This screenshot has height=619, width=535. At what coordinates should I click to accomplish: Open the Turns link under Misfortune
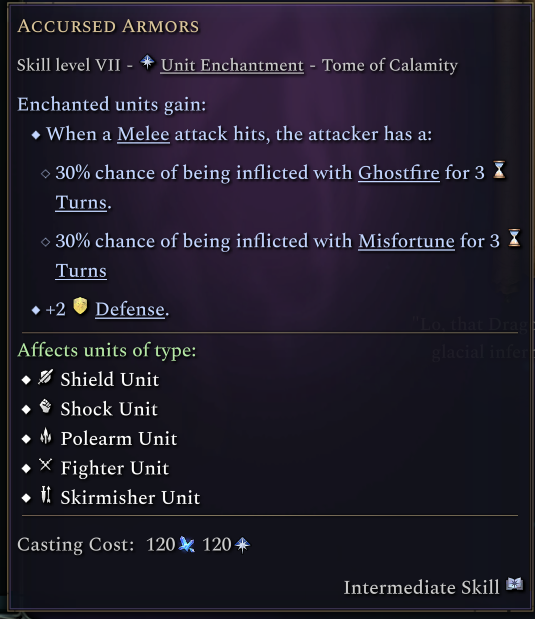coord(81,271)
